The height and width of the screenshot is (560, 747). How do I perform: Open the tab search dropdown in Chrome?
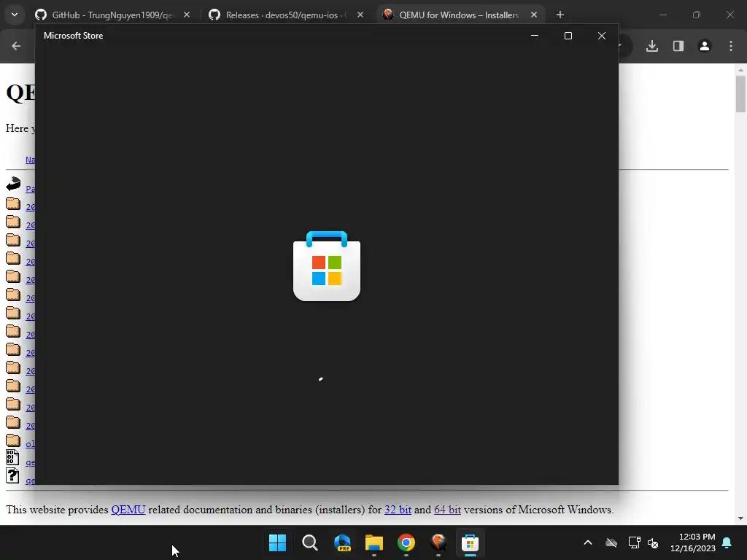(x=15, y=15)
